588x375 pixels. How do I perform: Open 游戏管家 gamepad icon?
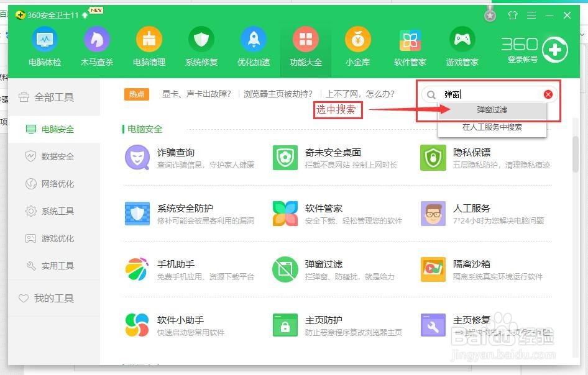coord(462,39)
